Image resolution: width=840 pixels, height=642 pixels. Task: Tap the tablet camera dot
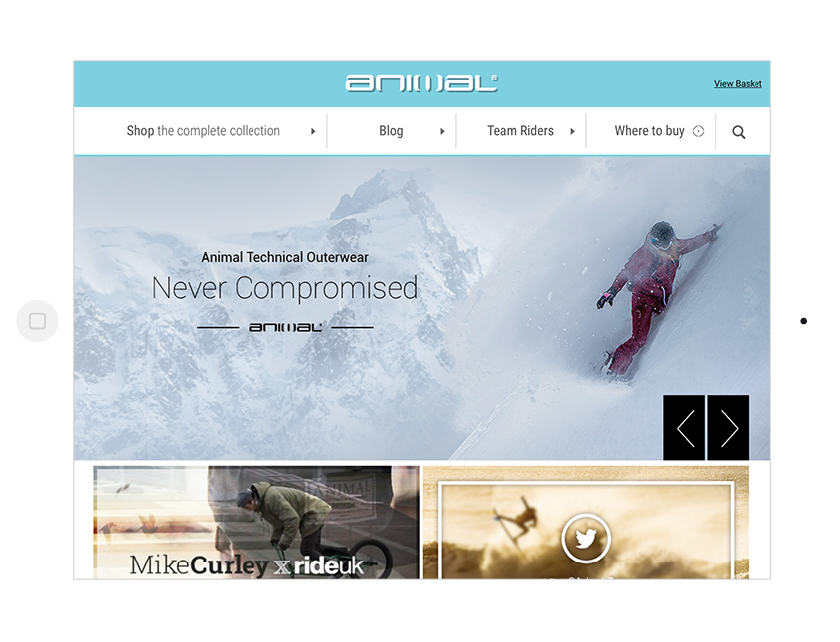click(x=803, y=321)
